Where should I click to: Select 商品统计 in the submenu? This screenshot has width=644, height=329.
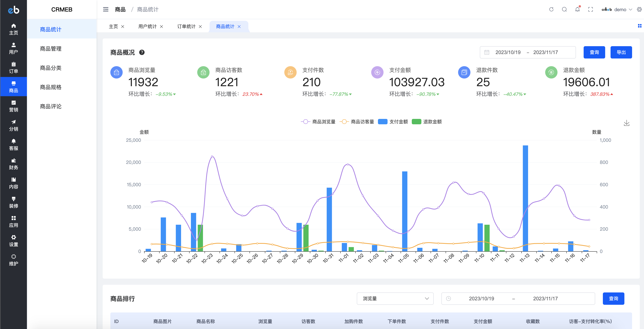(62, 29)
